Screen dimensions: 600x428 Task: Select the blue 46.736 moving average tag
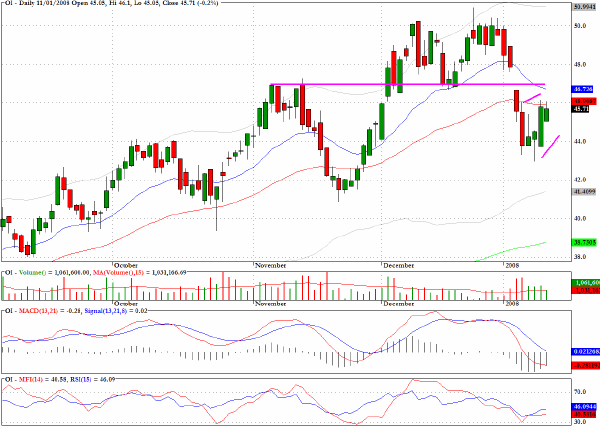[x=582, y=89]
